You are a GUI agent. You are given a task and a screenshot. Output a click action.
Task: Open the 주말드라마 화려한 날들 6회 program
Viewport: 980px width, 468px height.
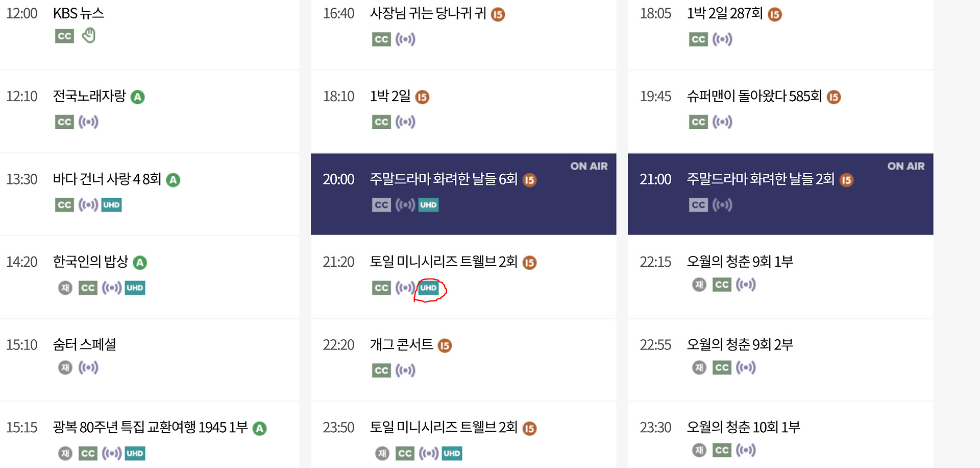[x=444, y=179]
